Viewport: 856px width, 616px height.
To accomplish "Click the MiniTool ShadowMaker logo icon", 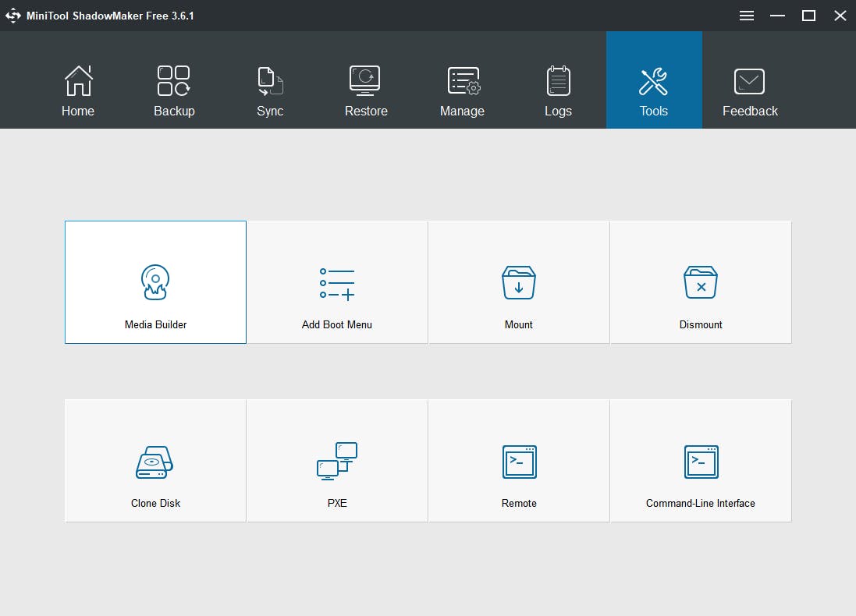I will pyautogui.click(x=13, y=16).
